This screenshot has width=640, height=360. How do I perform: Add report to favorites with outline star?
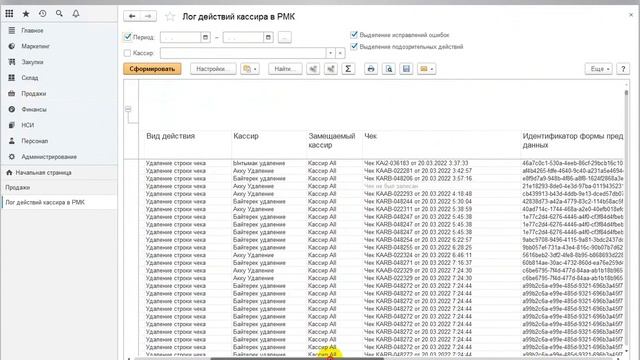(x=170, y=16)
